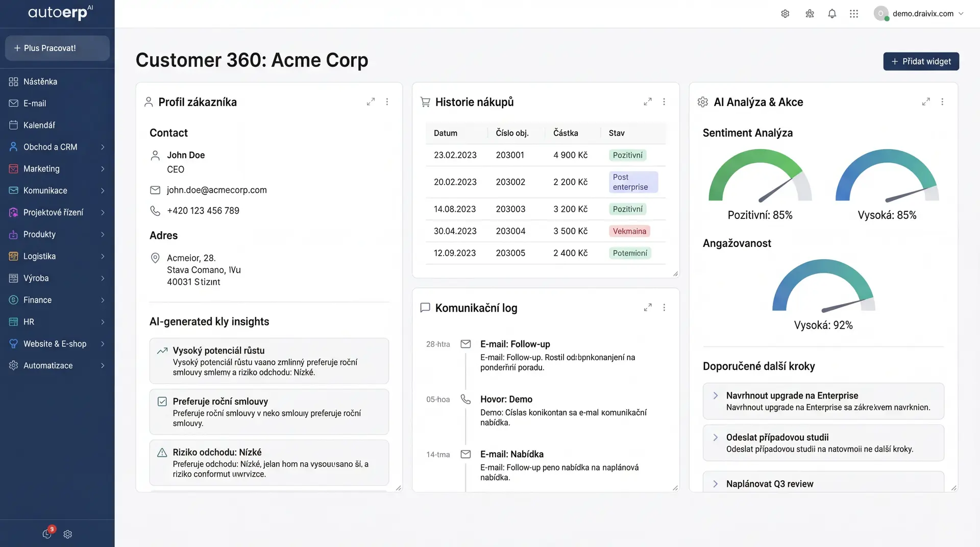Click the Částka column header
Image resolution: width=980 pixels, height=547 pixels.
pyautogui.click(x=566, y=133)
